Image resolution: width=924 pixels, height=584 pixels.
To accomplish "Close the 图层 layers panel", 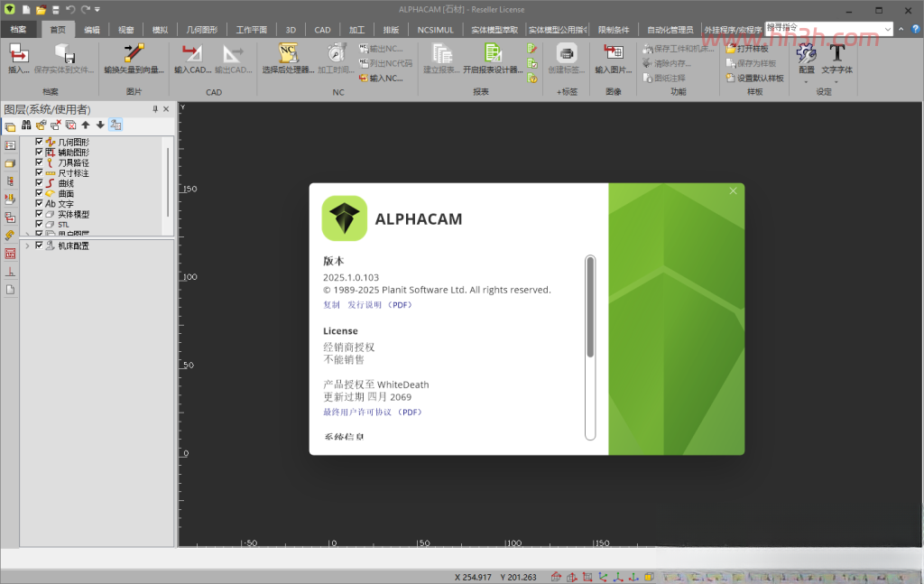I will [166, 109].
